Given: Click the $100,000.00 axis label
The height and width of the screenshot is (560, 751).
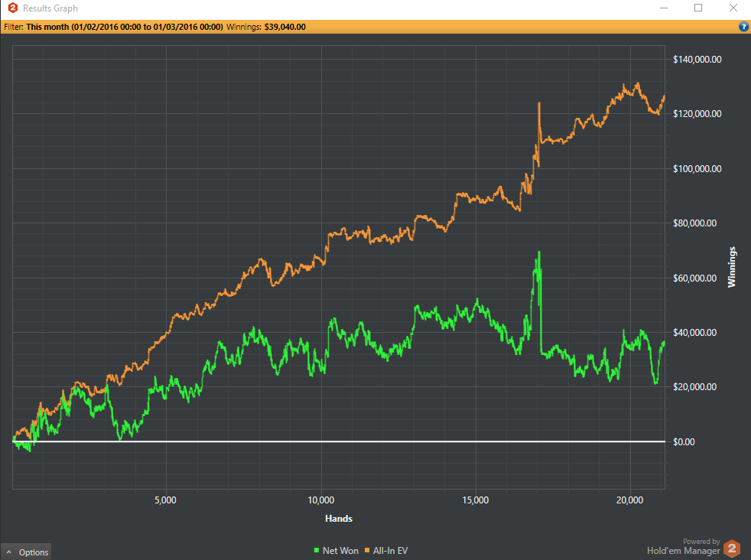Looking at the screenshot, I should coord(697,168).
